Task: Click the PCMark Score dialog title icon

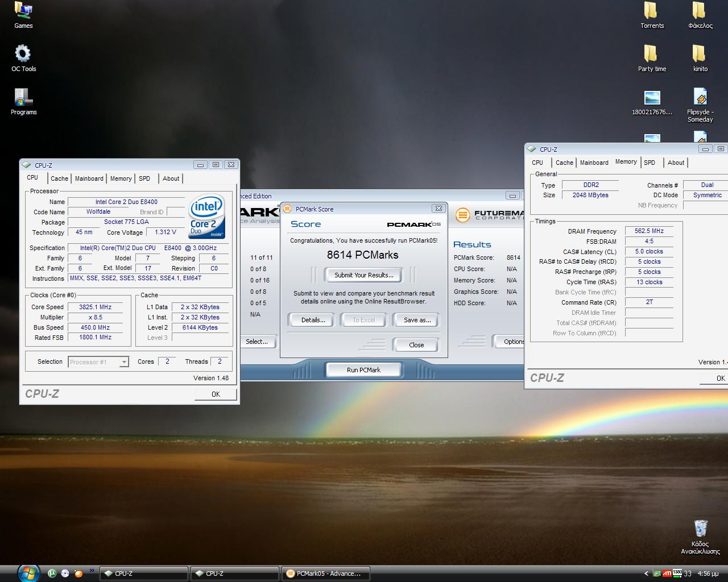Action: [x=287, y=209]
